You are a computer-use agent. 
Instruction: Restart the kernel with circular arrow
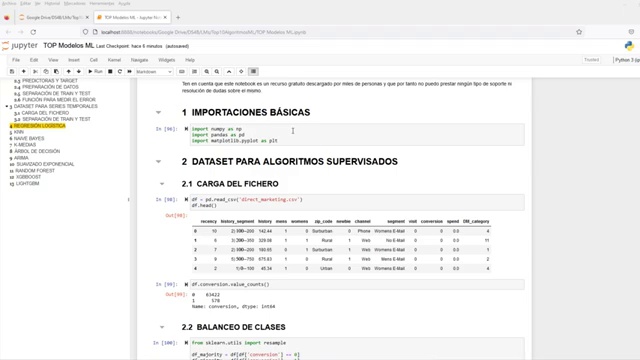pyautogui.click(x=120, y=71)
